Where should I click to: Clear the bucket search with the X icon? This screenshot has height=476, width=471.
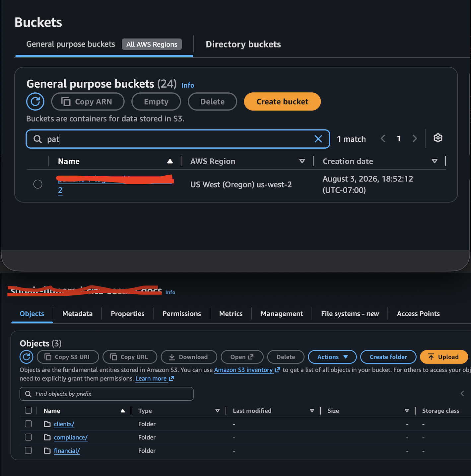click(x=318, y=139)
